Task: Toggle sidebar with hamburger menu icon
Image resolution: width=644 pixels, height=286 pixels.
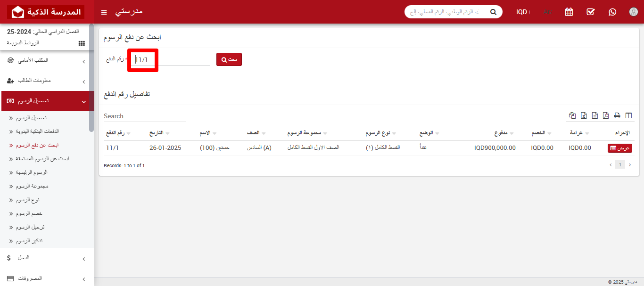Action: point(104,12)
